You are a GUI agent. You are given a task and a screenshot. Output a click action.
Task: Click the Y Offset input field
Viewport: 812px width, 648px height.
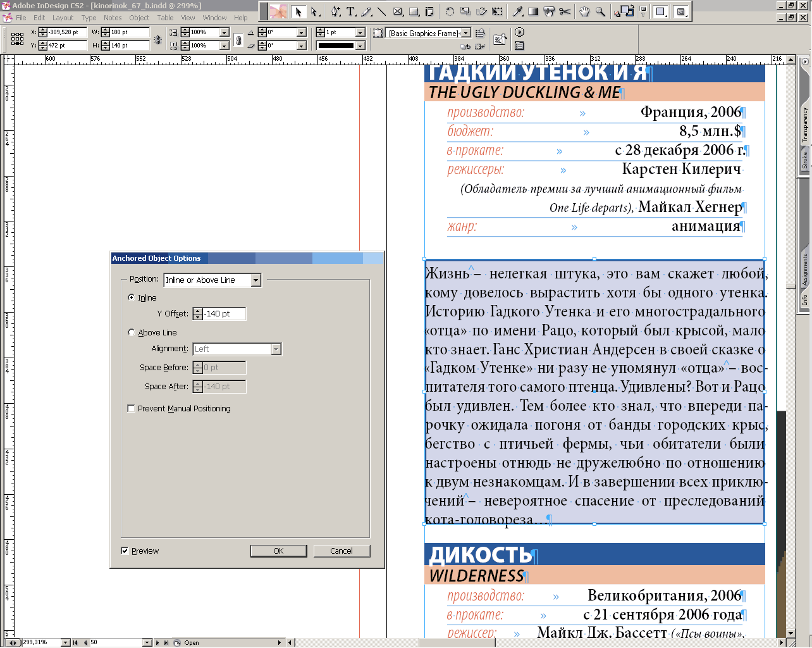(225, 314)
